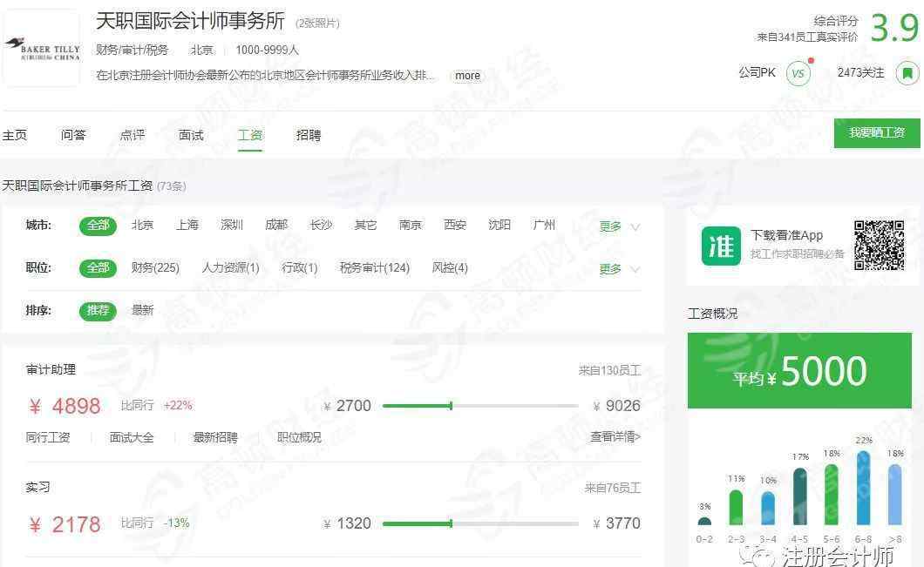Filter salaries by city 上海

[x=187, y=225]
